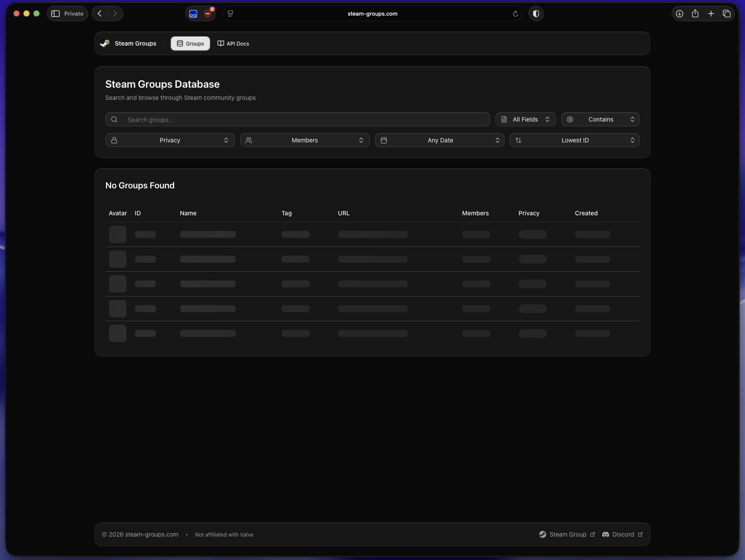Click the Search groups input field
The image size is (745, 560).
tap(304, 120)
